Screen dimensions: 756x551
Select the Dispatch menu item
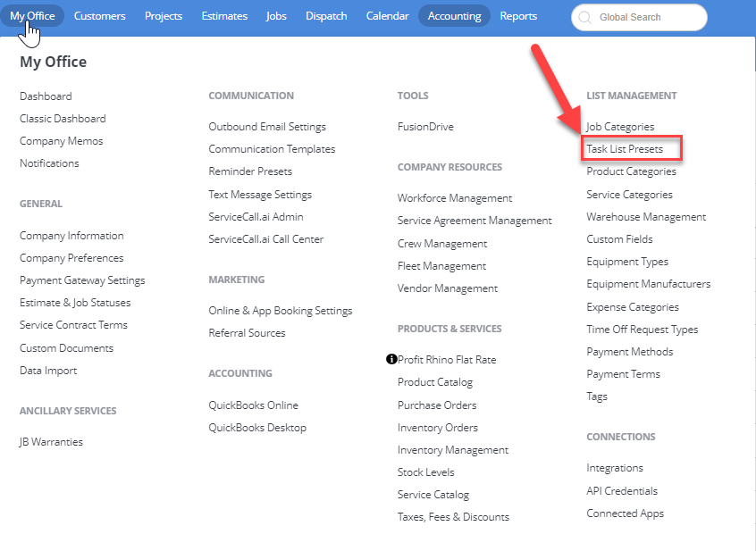(x=326, y=16)
